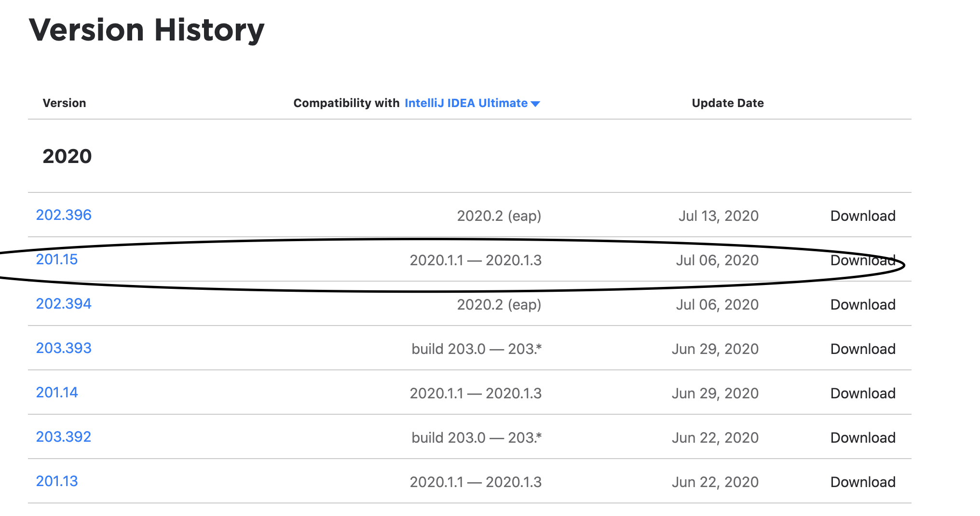The height and width of the screenshot is (516, 980).
Task: Open version 203.393 details
Action: coord(63,348)
